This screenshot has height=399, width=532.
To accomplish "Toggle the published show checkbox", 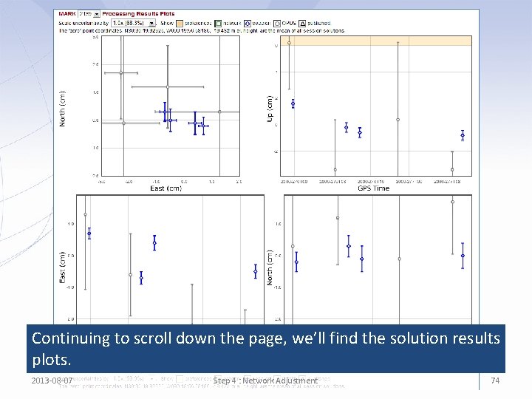I will (x=302, y=24).
